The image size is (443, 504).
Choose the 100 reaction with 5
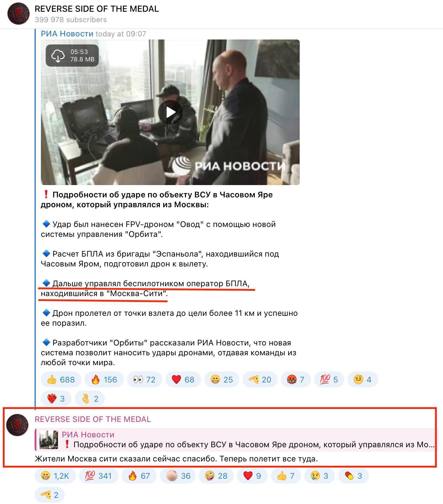[329, 379]
